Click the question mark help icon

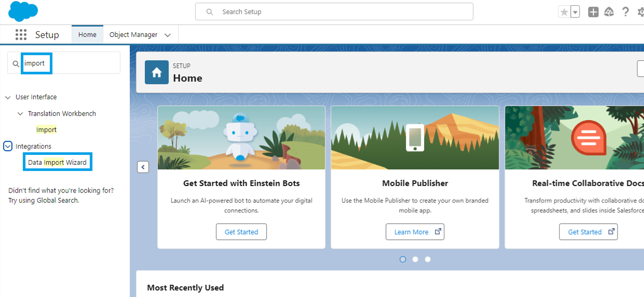[x=625, y=11]
